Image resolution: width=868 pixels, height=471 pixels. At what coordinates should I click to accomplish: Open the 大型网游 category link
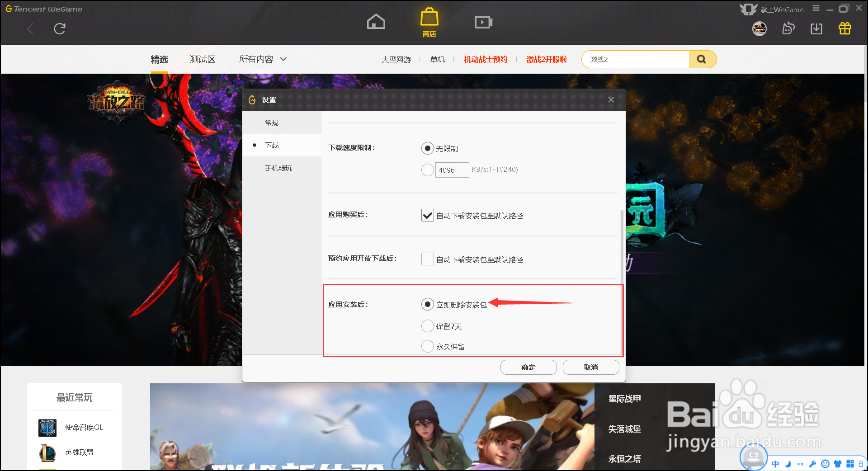[396, 59]
